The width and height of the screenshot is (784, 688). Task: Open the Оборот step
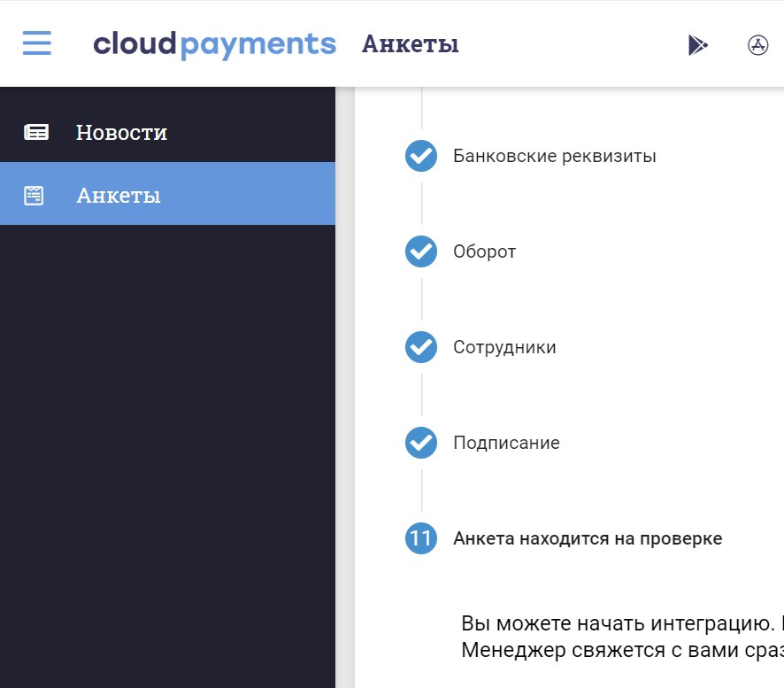[484, 251]
